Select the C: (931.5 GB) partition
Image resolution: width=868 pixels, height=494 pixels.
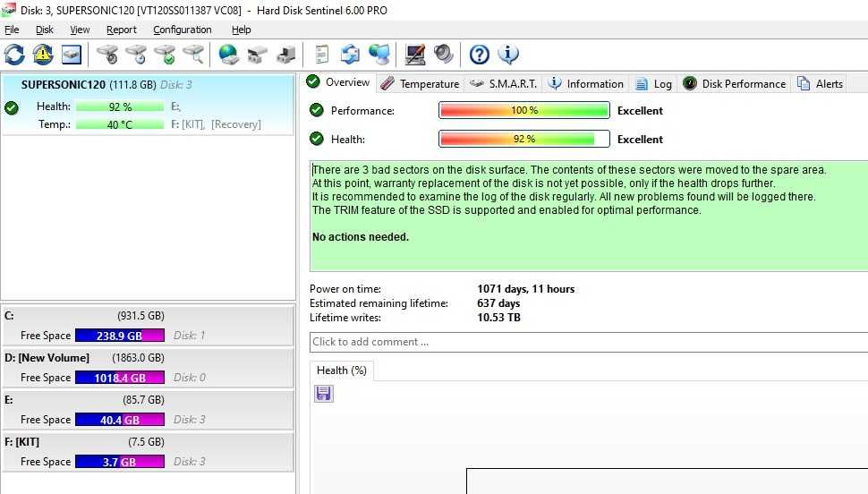(148, 326)
